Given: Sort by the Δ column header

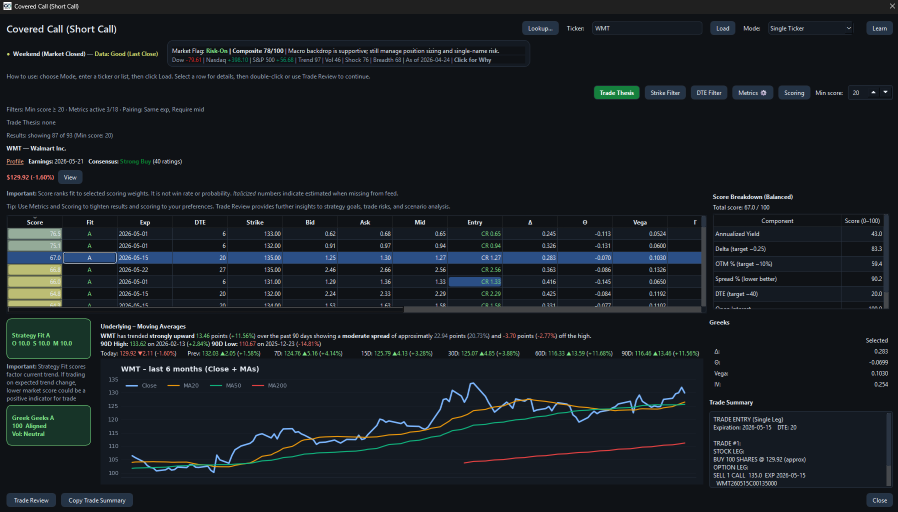Looking at the screenshot, I should point(530,222).
